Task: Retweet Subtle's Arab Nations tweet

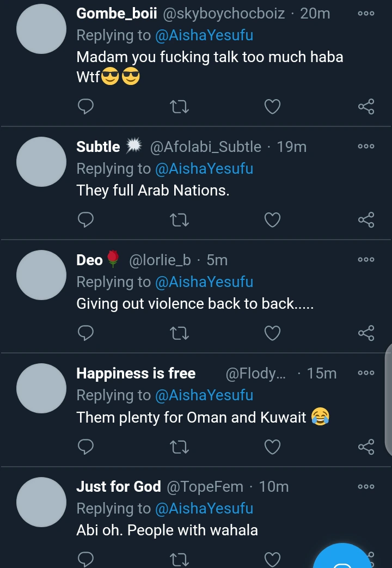Action: (x=179, y=219)
